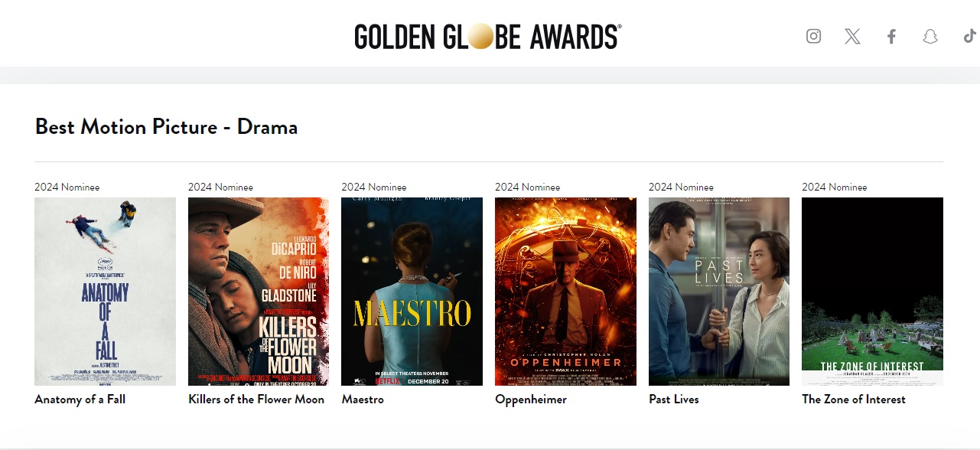The image size is (980, 450).
Task: Click The Zone of Interest title link
Action: coord(854,399)
